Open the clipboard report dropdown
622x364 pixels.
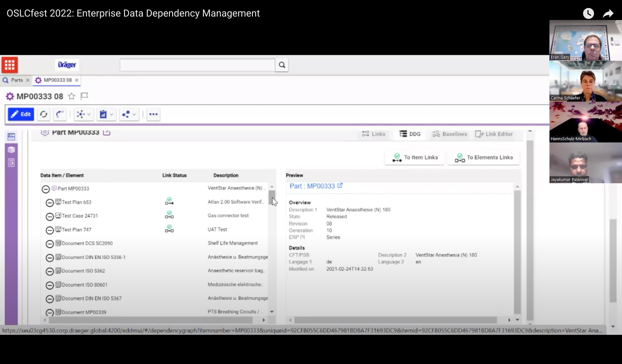(x=106, y=114)
